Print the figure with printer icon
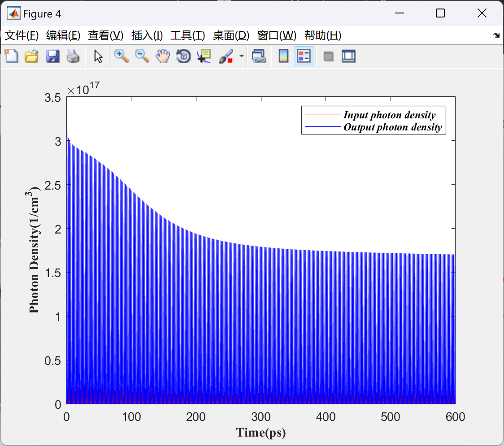Image resolution: width=504 pixels, height=446 pixels. (x=73, y=56)
